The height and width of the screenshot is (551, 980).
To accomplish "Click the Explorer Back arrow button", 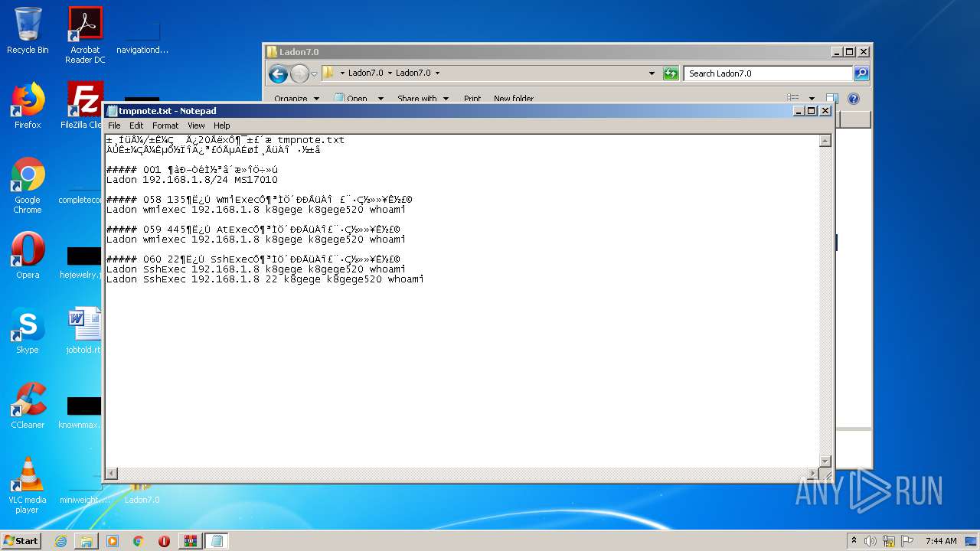I will [279, 73].
